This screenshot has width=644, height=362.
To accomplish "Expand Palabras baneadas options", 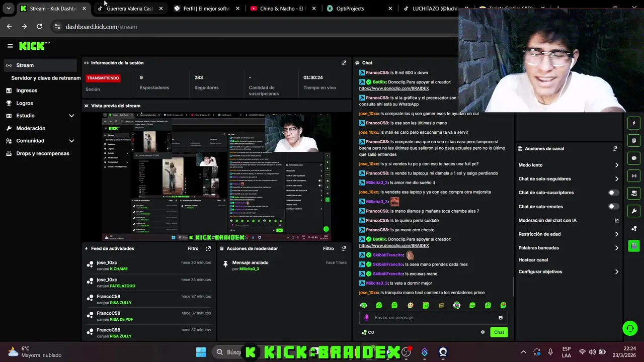I will [x=617, y=248].
